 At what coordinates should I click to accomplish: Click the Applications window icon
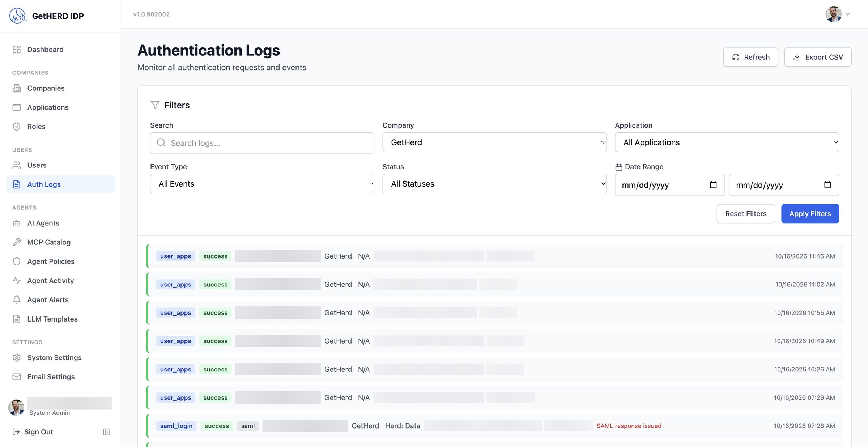pos(17,107)
